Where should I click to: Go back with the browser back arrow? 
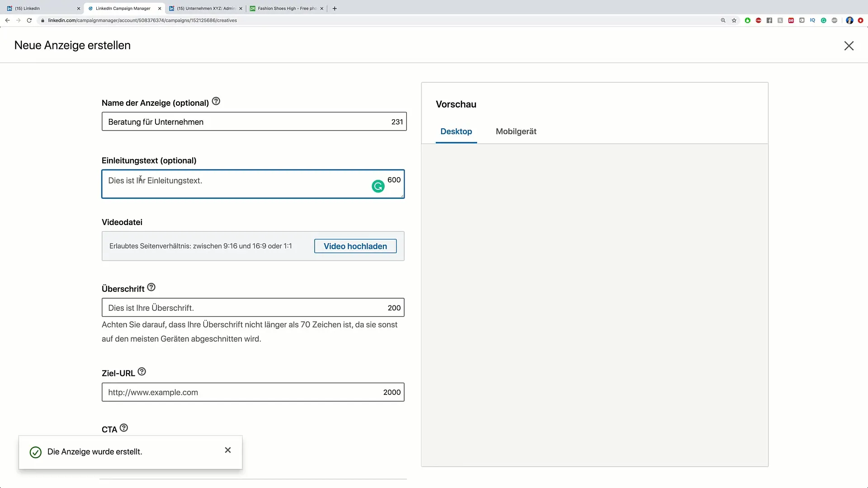7,20
